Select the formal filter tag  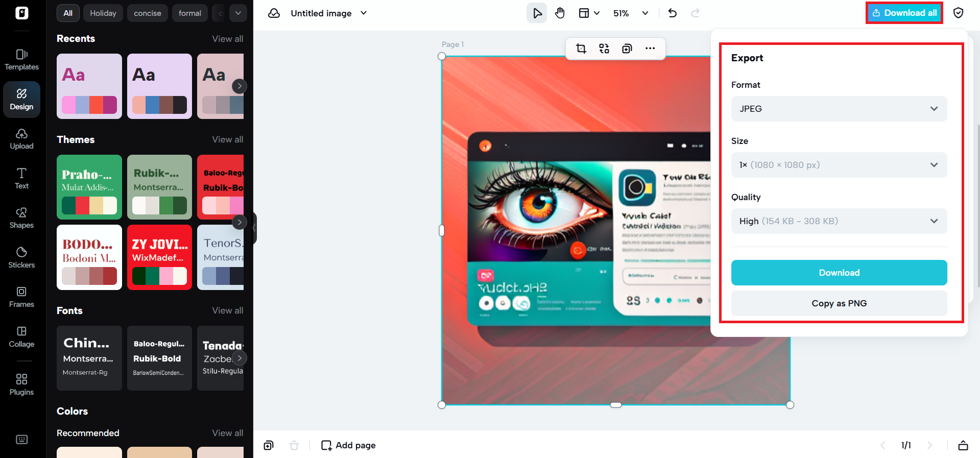pyautogui.click(x=190, y=13)
